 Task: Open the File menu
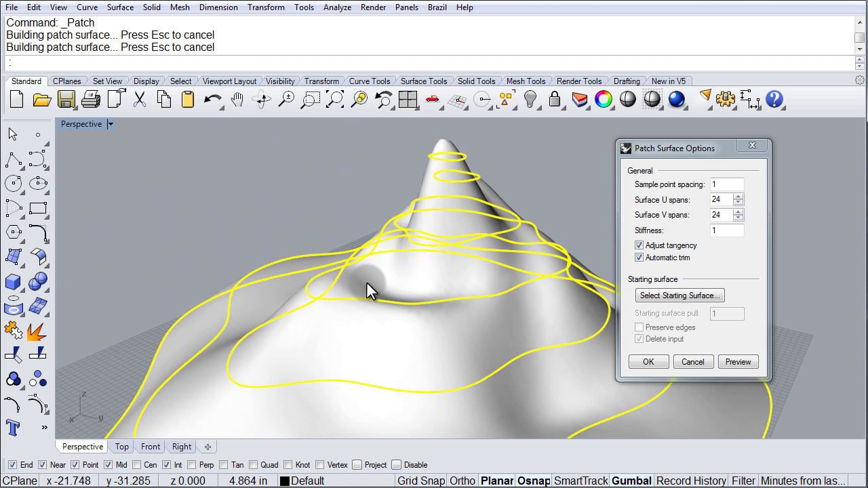pos(12,7)
